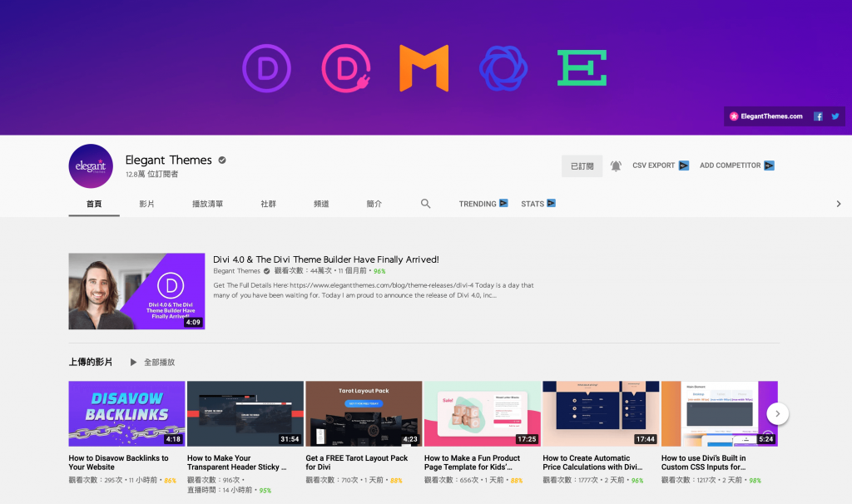Open the Twitter bird icon in banner
Image resolution: width=852 pixels, height=504 pixels.
835,116
